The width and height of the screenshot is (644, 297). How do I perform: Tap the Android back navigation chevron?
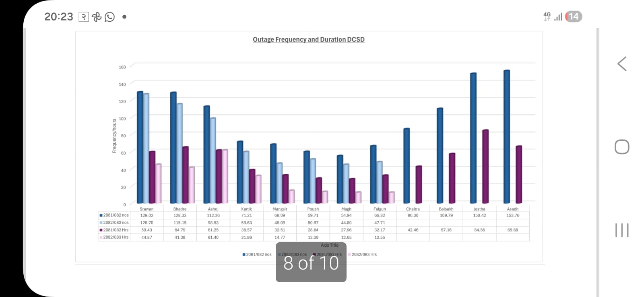[x=622, y=64]
